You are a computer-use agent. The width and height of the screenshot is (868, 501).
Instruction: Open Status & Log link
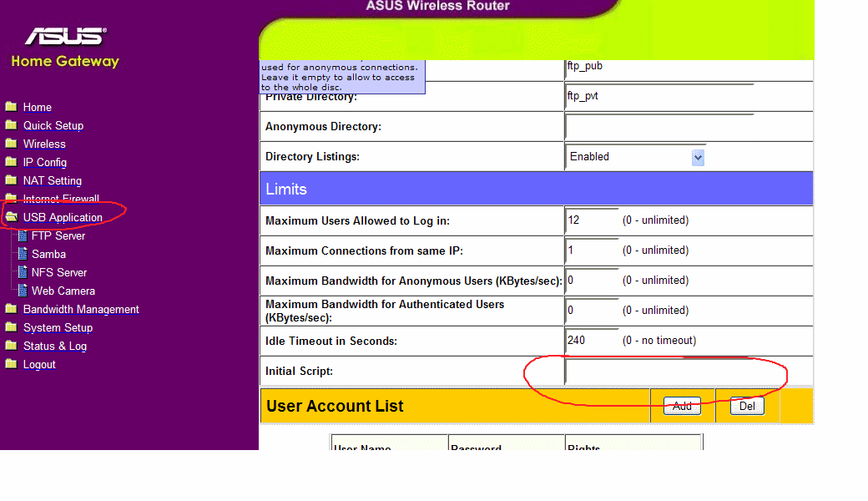(55, 346)
